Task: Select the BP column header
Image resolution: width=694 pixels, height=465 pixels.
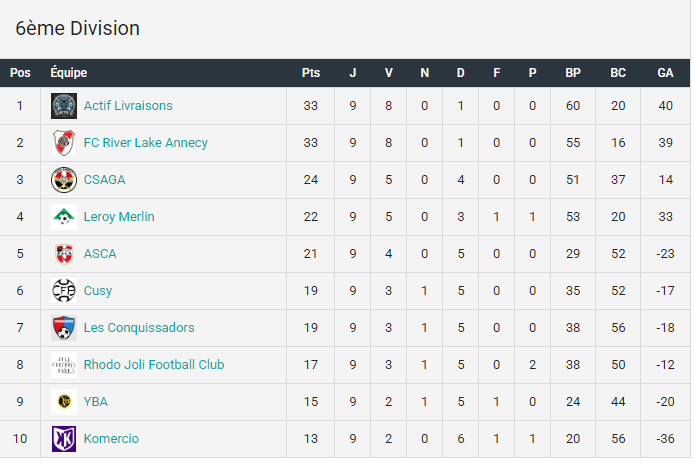Action: click(573, 73)
